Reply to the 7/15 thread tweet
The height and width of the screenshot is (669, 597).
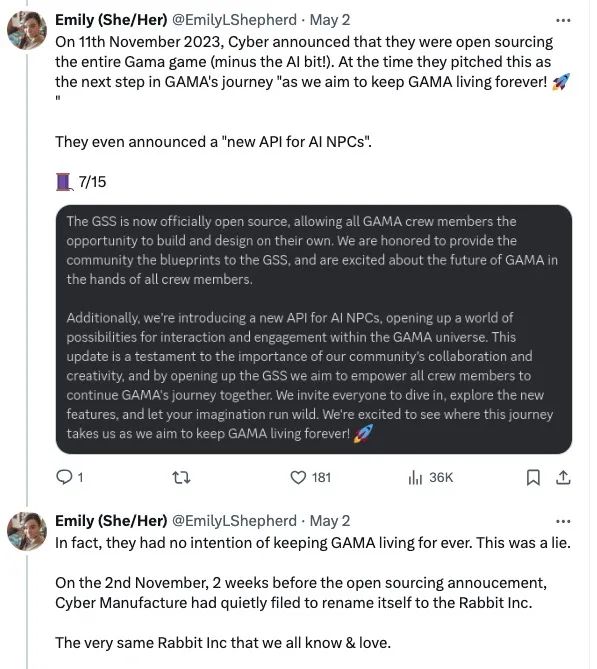click(x=64, y=477)
